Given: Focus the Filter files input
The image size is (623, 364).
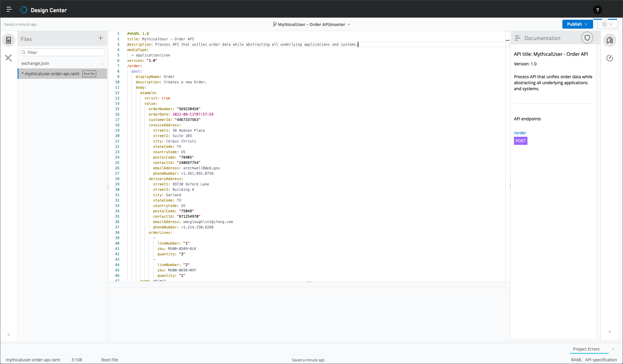Looking at the screenshot, I should (x=62, y=52).
